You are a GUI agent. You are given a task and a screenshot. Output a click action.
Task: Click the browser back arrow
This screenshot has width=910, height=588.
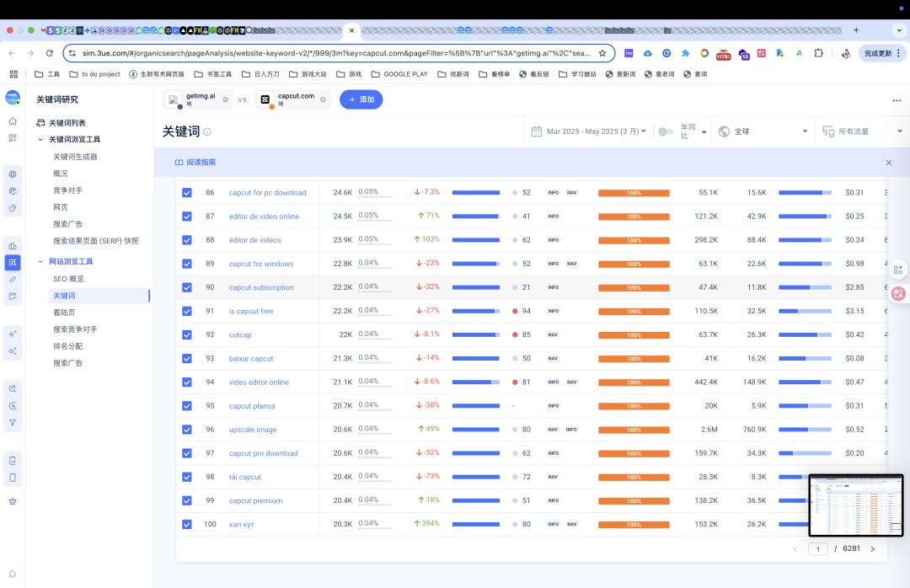[12, 53]
